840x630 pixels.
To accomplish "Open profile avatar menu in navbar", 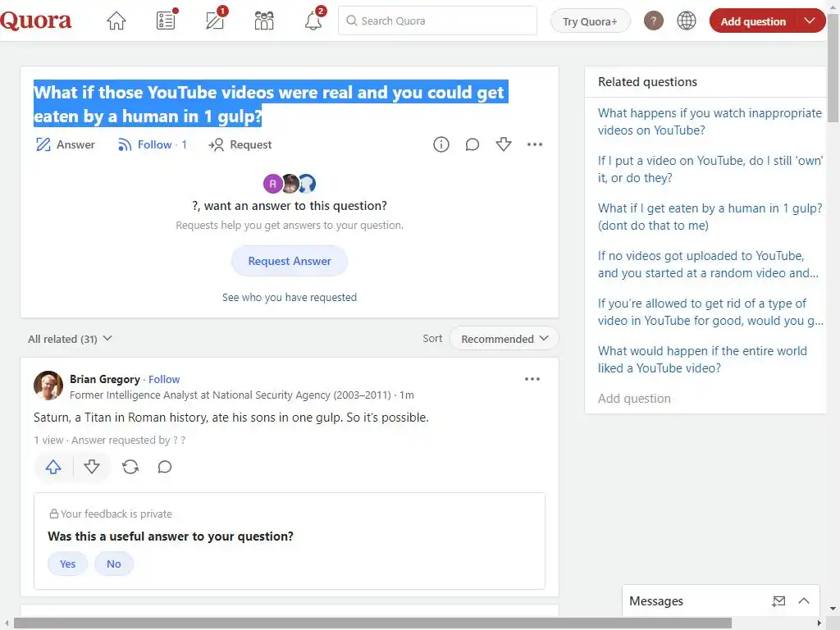I will [x=654, y=21].
